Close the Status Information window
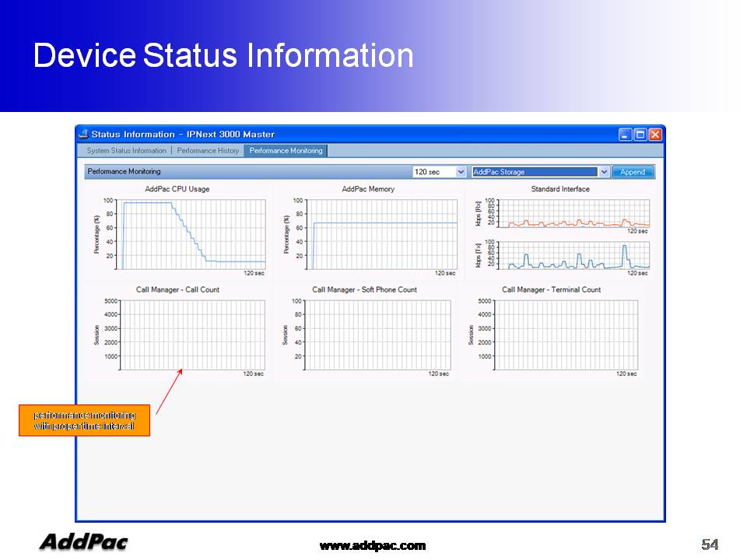The width and height of the screenshot is (747, 560). point(655,135)
